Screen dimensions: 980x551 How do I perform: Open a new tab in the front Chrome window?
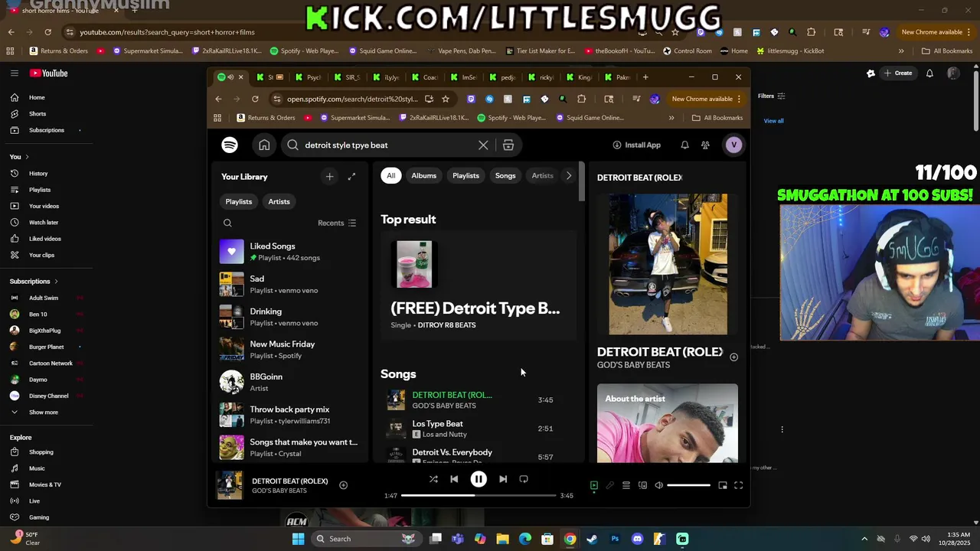645,77
